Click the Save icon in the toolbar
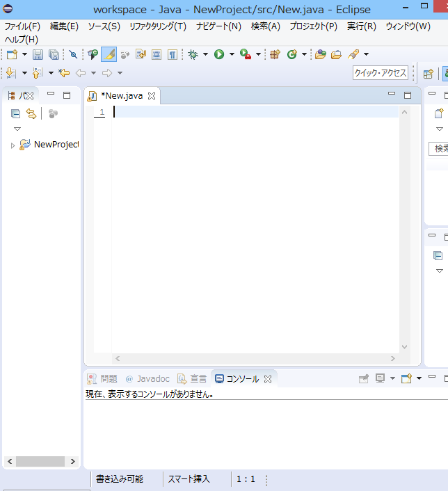 click(x=38, y=54)
